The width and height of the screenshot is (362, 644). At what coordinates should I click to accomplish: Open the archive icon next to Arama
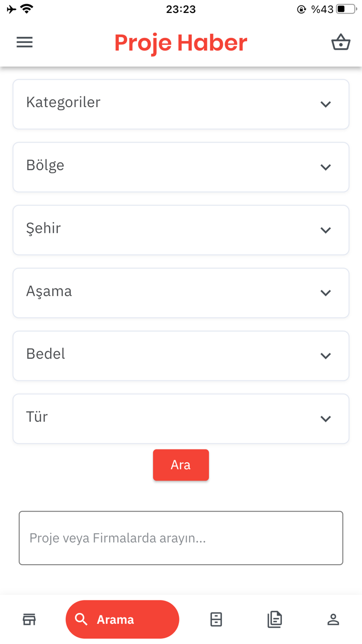pyautogui.click(x=217, y=619)
